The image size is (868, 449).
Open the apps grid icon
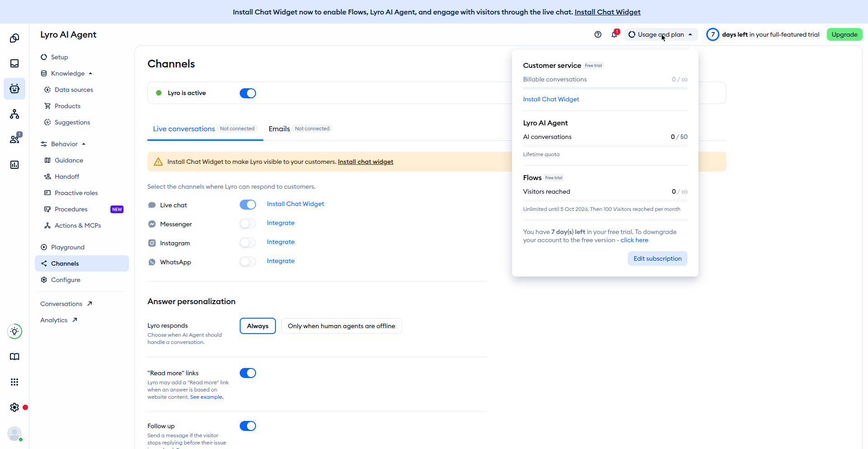point(14,382)
